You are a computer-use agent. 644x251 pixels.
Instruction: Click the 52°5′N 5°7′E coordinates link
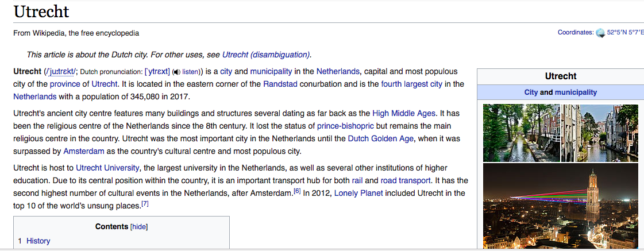[x=625, y=33]
